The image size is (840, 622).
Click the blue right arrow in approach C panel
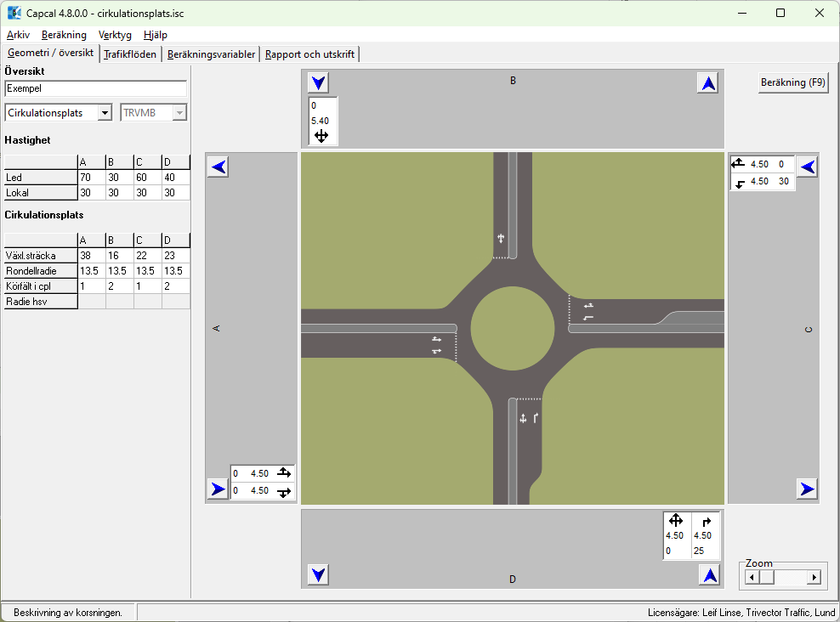(x=807, y=489)
